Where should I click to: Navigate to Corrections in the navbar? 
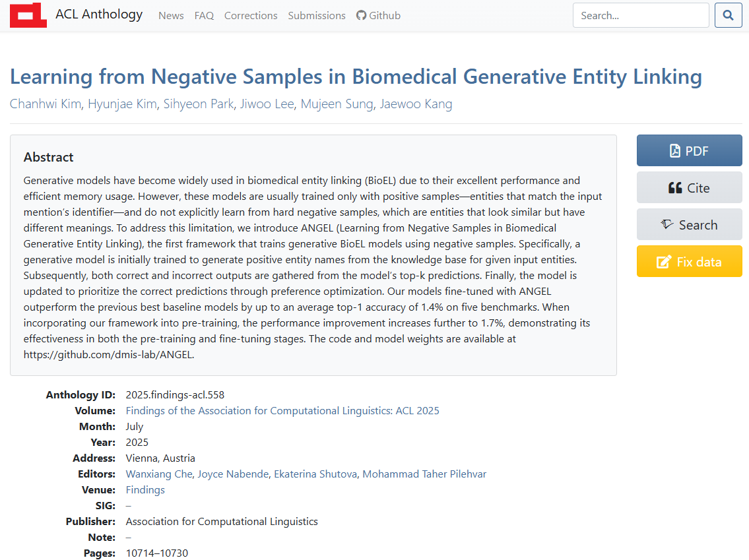pyautogui.click(x=251, y=15)
